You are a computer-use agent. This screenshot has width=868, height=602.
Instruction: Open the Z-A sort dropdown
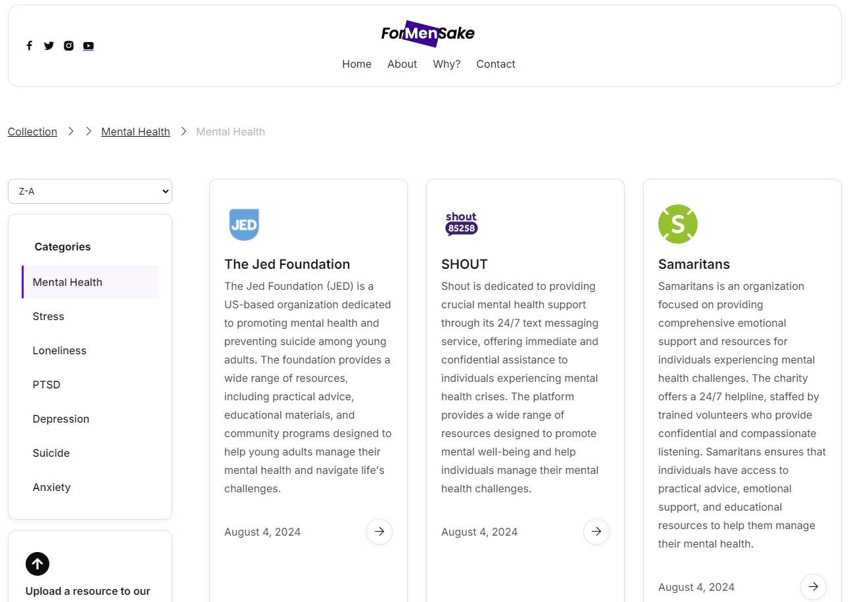click(x=90, y=191)
